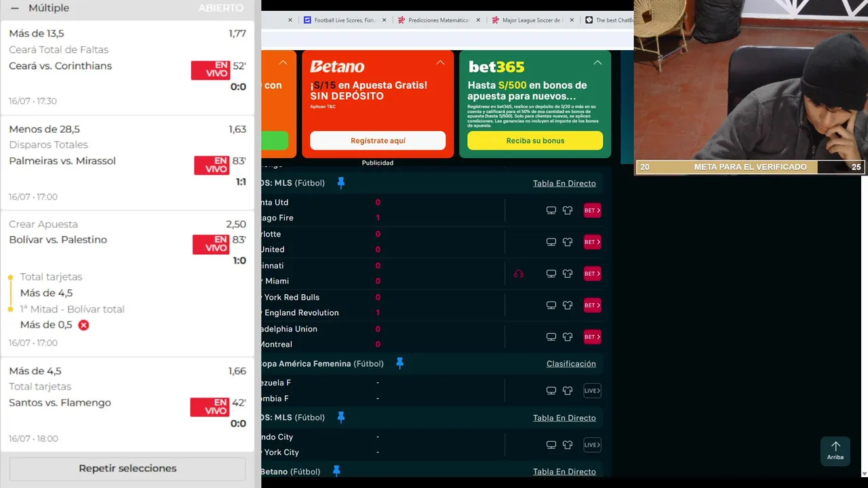Viewport: 868px width, 488px height.
Task: Click the shirt lineup icon in the Cincinnati row
Action: 568,274
